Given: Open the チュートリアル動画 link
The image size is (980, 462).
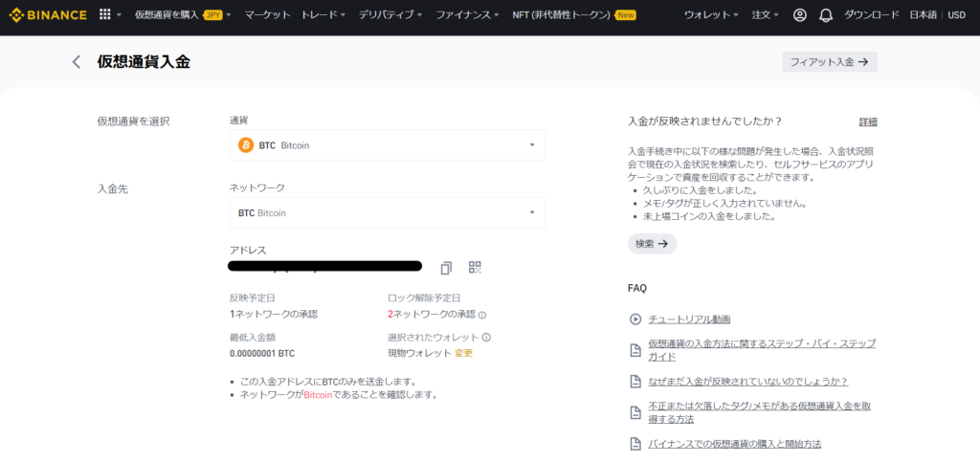Looking at the screenshot, I should tap(690, 319).
